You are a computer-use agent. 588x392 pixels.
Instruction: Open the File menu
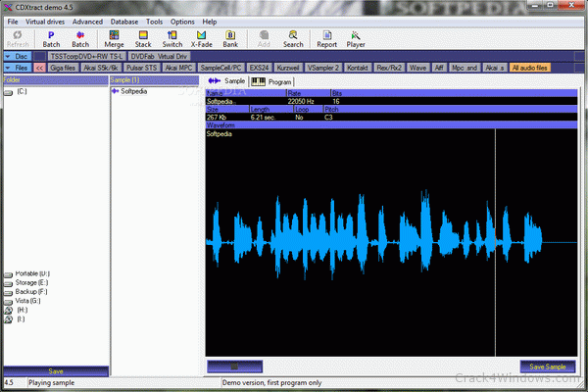coord(13,22)
